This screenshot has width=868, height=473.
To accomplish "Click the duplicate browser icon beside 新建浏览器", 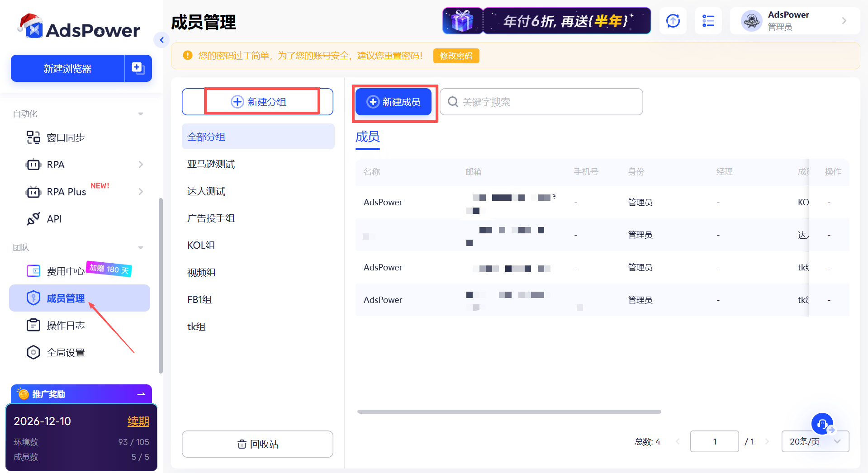I will click(138, 68).
